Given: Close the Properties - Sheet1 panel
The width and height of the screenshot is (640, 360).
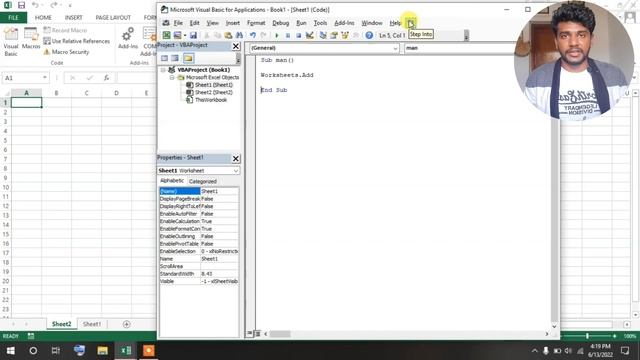Looking at the screenshot, I should tap(236, 158).
